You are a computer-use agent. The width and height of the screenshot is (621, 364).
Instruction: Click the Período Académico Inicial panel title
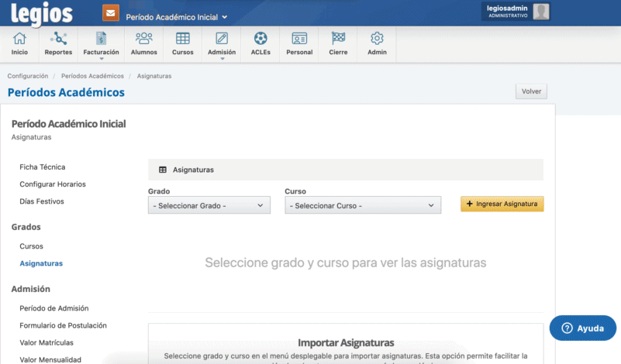point(68,124)
